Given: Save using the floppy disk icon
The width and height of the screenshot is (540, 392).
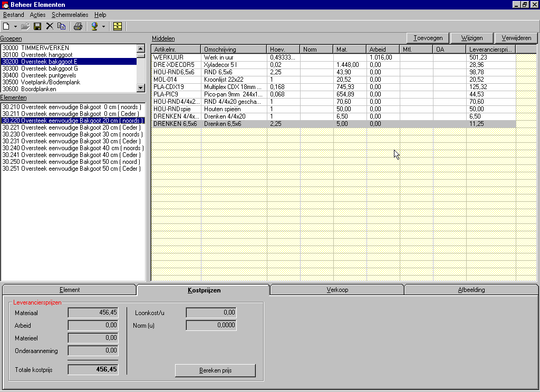Looking at the screenshot, I should coord(37,26).
